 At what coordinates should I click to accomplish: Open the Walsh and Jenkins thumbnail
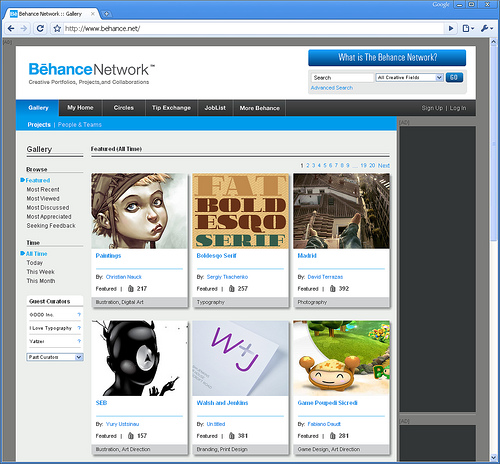pos(240,358)
